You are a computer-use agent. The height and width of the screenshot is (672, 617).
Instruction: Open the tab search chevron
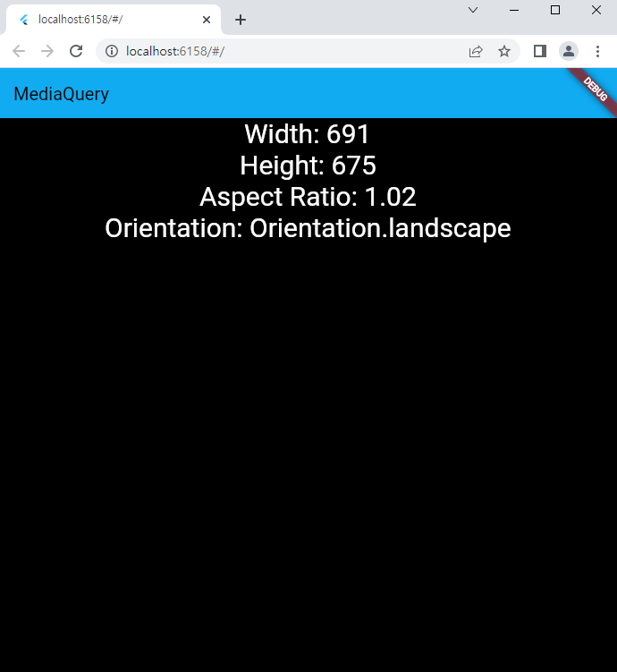(x=473, y=10)
